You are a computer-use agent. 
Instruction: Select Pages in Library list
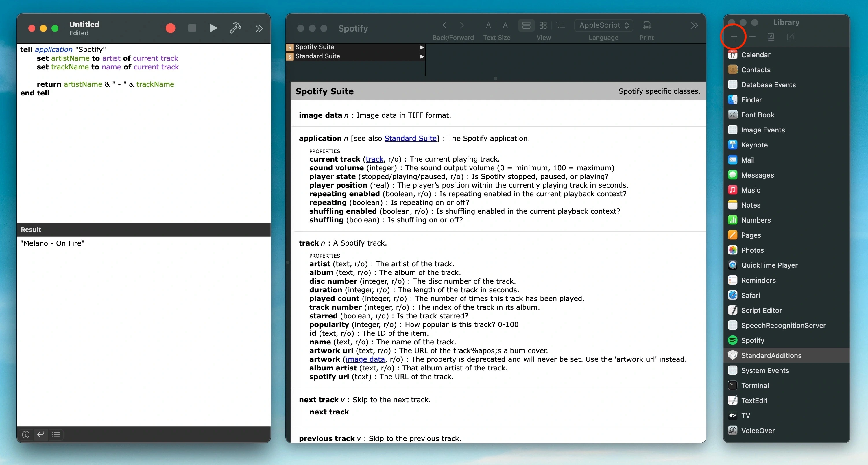[x=786, y=235]
